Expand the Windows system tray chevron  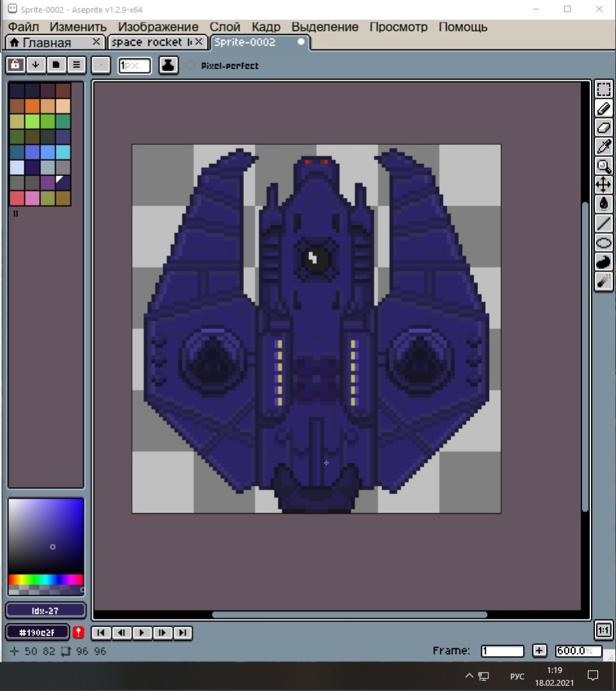(469, 676)
